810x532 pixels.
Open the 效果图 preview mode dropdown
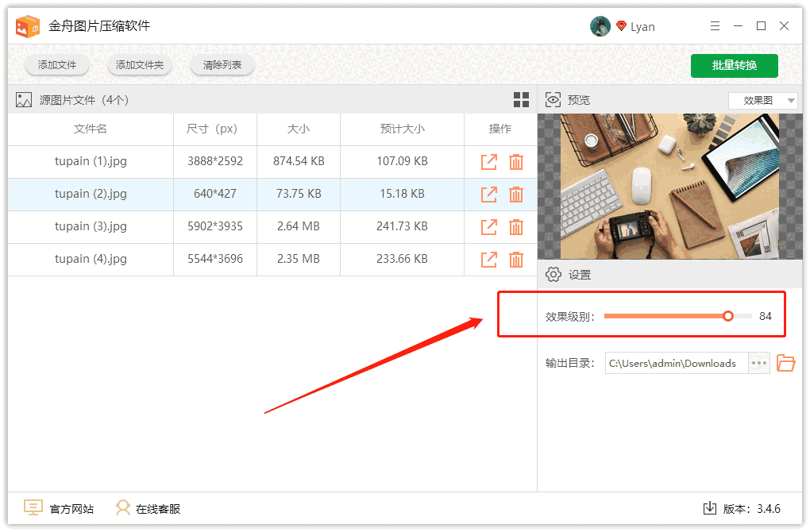[x=762, y=99]
